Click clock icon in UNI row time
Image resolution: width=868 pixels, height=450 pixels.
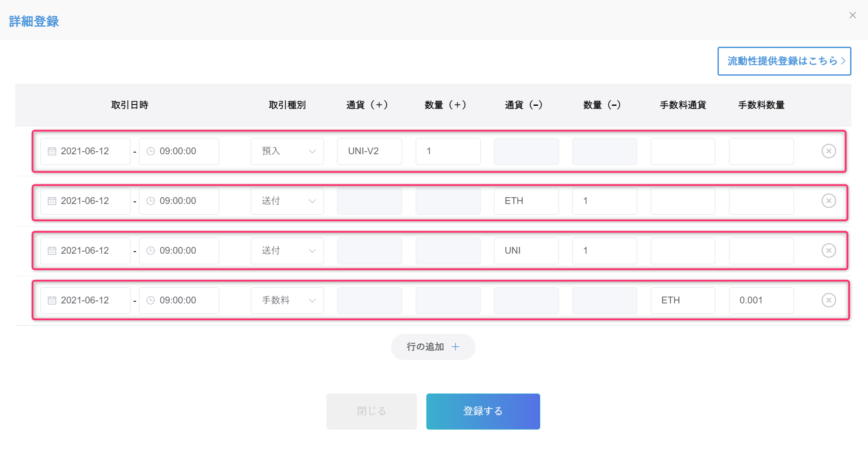coord(150,251)
